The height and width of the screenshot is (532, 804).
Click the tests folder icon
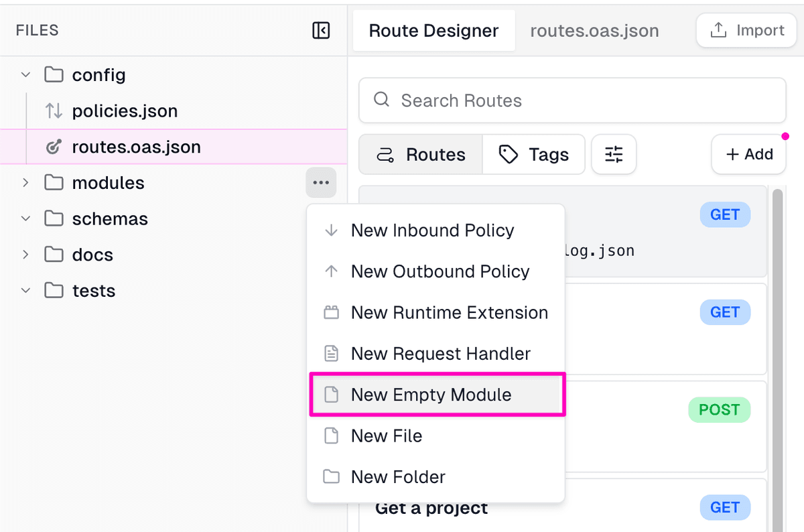coord(54,291)
